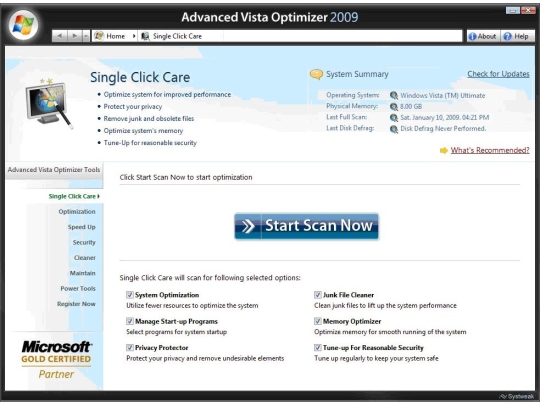540x405 pixels.
Task: Open the Power Tools sidebar item
Action: pyautogui.click(x=78, y=289)
